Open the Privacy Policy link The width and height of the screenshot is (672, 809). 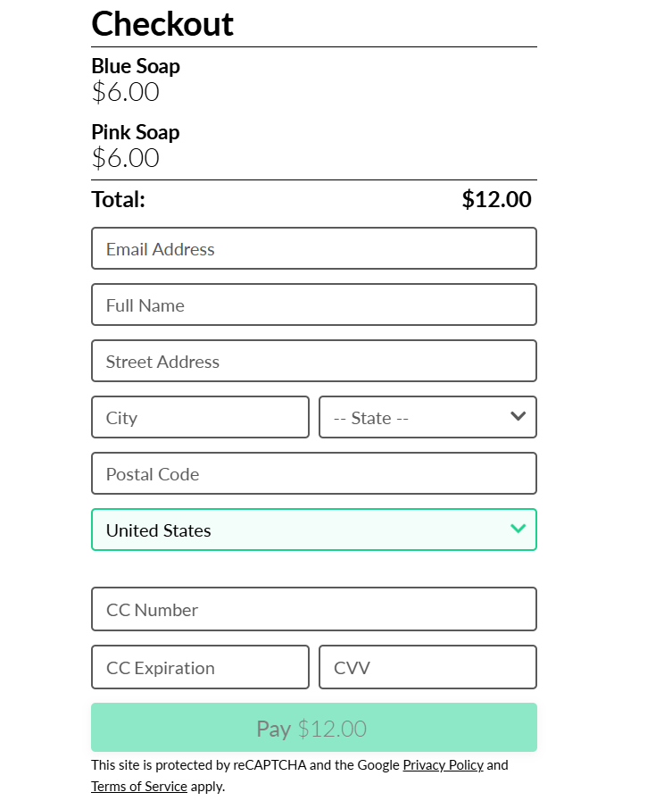point(443,764)
